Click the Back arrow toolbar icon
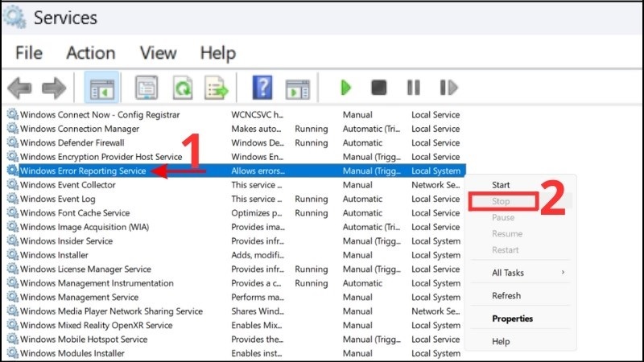Screen dimensions: 644x362 click(19, 88)
